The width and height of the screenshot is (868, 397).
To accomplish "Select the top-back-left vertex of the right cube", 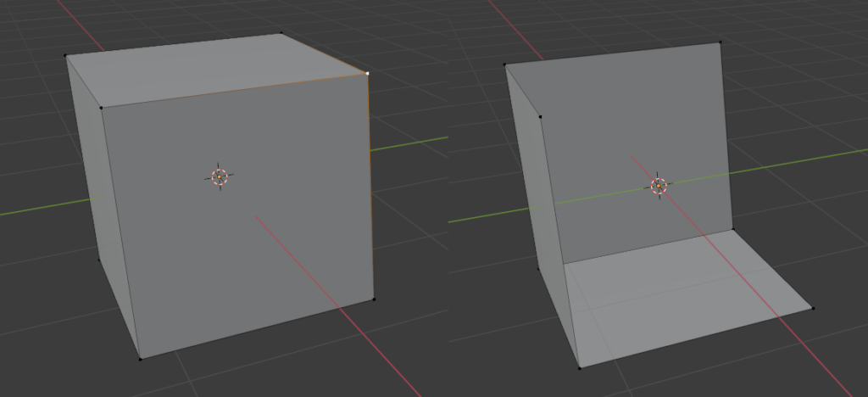I will pyautogui.click(x=504, y=64).
